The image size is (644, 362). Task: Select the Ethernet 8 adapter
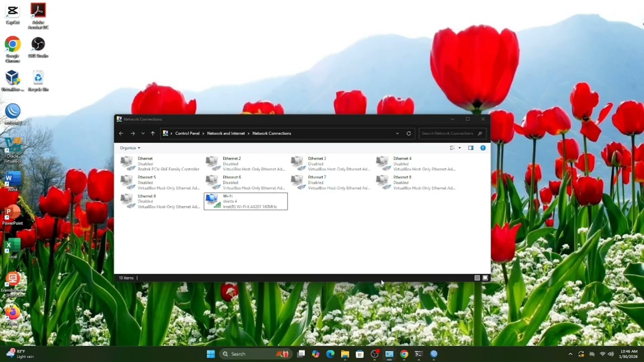[416, 183]
